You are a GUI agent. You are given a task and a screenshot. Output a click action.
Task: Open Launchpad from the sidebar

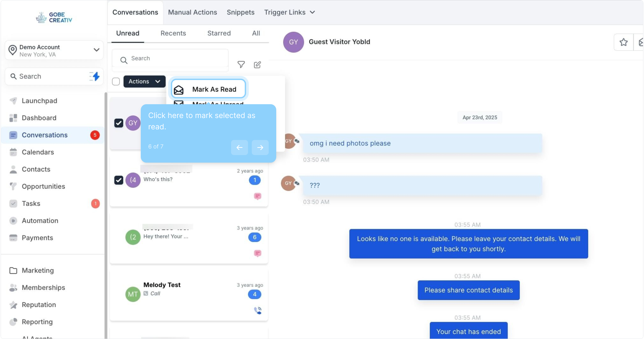pyautogui.click(x=39, y=101)
